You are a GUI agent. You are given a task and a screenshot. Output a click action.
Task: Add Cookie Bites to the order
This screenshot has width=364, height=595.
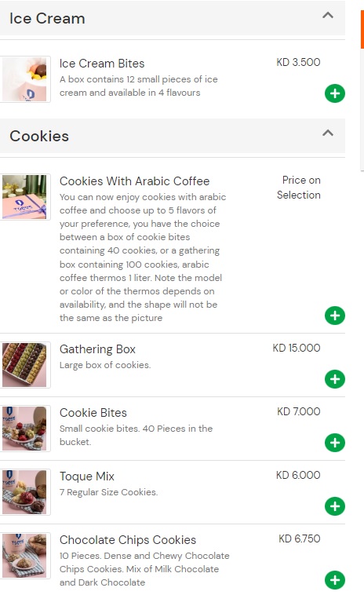[335, 443]
